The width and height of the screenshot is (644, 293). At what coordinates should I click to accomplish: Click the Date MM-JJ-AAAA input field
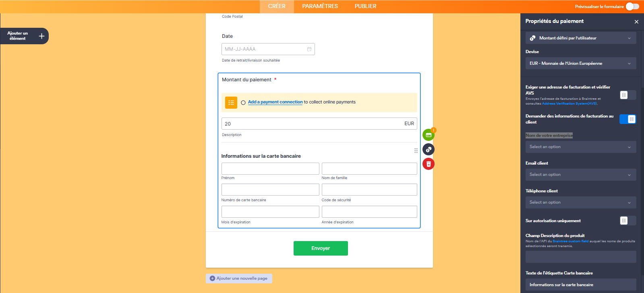click(268, 49)
